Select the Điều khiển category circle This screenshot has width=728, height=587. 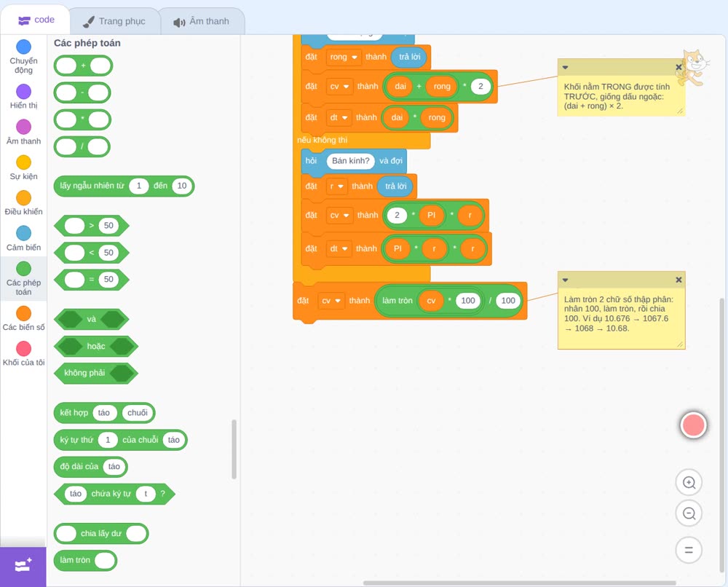tap(24, 198)
